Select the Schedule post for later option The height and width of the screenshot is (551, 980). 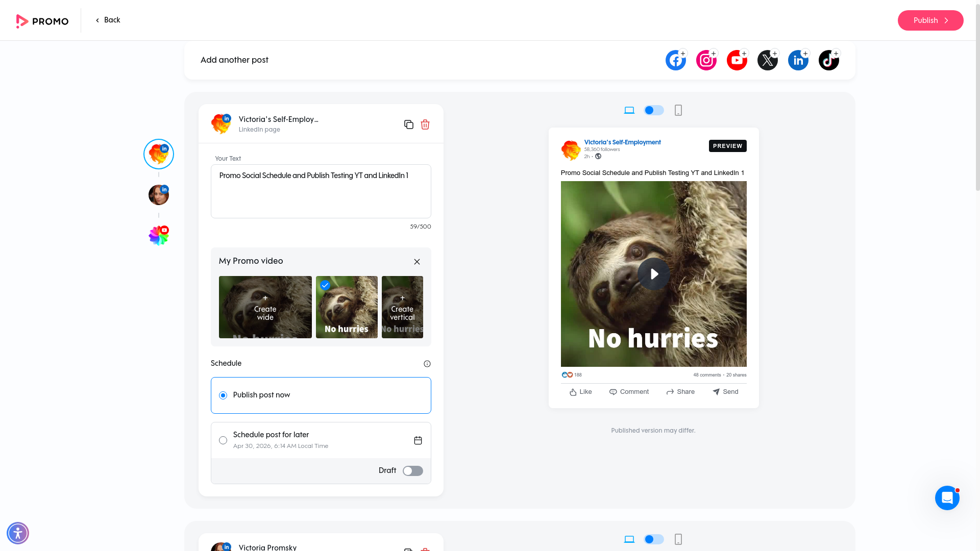[x=223, y=440]
